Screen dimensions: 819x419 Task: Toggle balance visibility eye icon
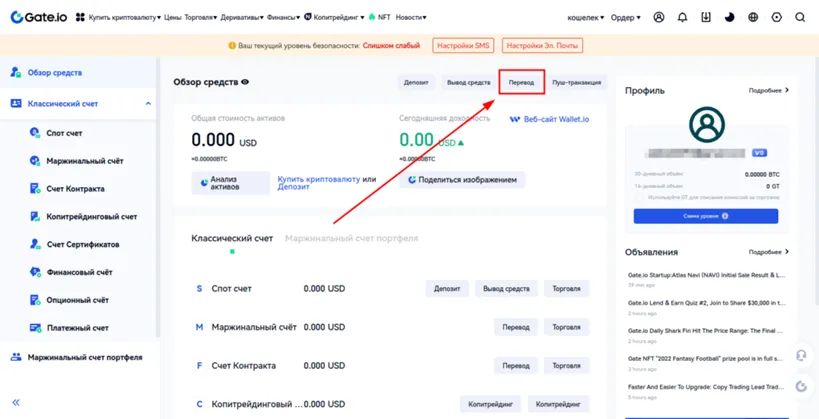(245, 82)
